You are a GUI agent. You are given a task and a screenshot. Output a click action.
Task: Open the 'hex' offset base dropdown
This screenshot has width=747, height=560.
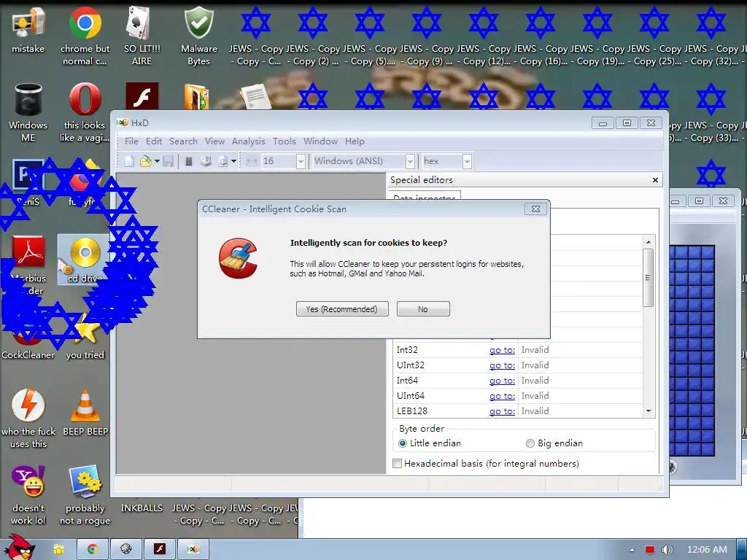467,161
